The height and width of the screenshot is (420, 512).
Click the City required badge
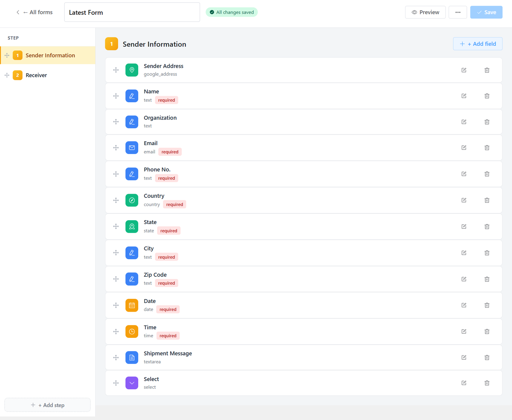[x=166, y=257]
